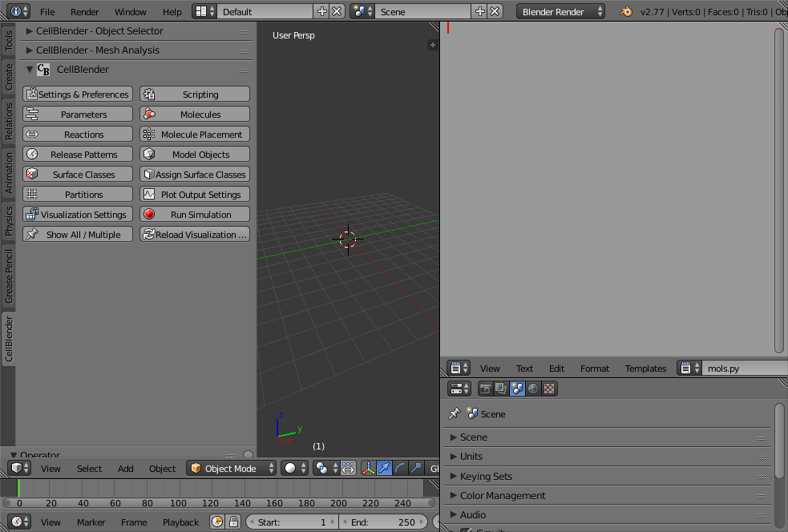Add a new scene with plus button

click(x=480, y=11)
